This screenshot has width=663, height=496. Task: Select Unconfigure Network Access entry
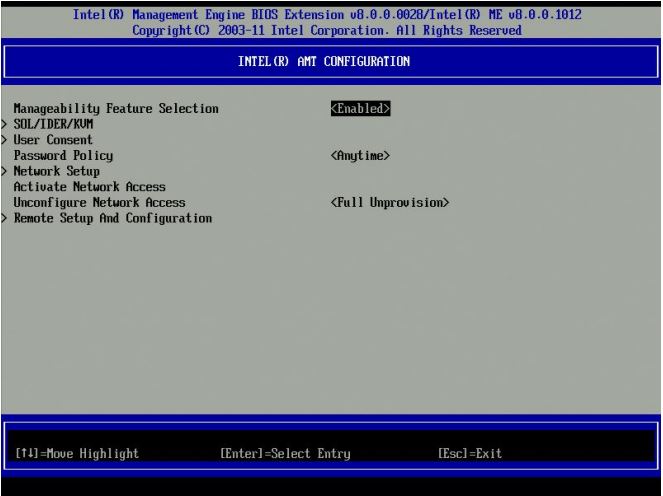pos(99,203)
